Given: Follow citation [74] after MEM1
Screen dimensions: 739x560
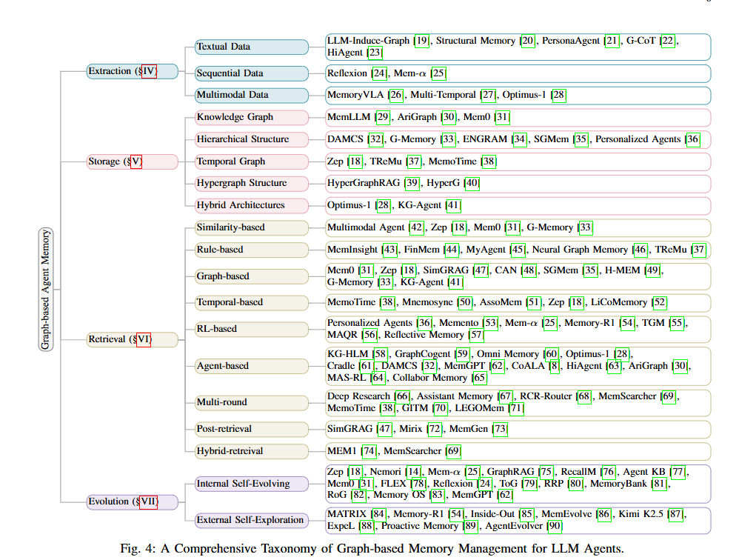Looking at the screenshot, I should point(369,452).
